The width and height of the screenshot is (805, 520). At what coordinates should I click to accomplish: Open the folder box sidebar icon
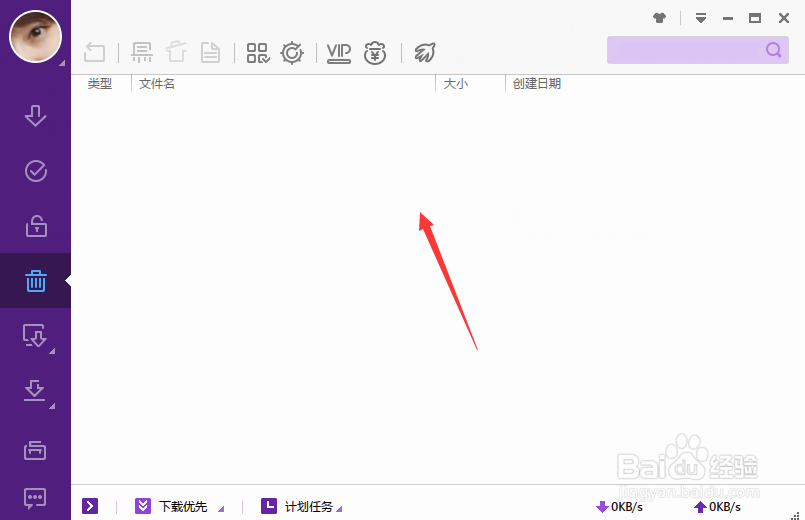(35, 450)
